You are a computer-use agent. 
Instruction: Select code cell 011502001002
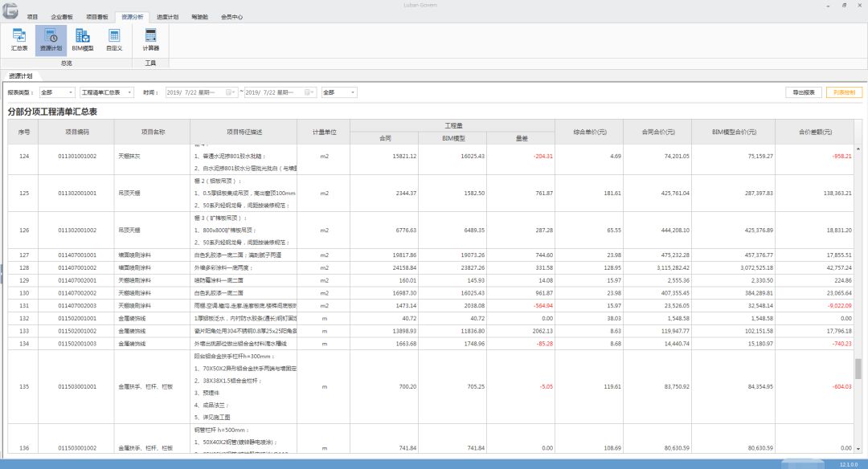tap(77, 332)
